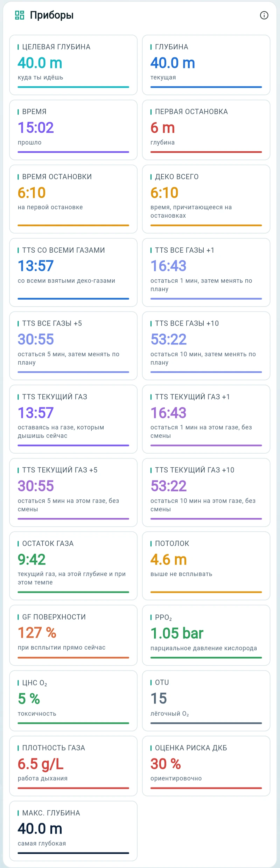Open the Оценка риска ДКБ card
Screen dimensions: 280x868
pyautogui.click(x=206, y=766)
